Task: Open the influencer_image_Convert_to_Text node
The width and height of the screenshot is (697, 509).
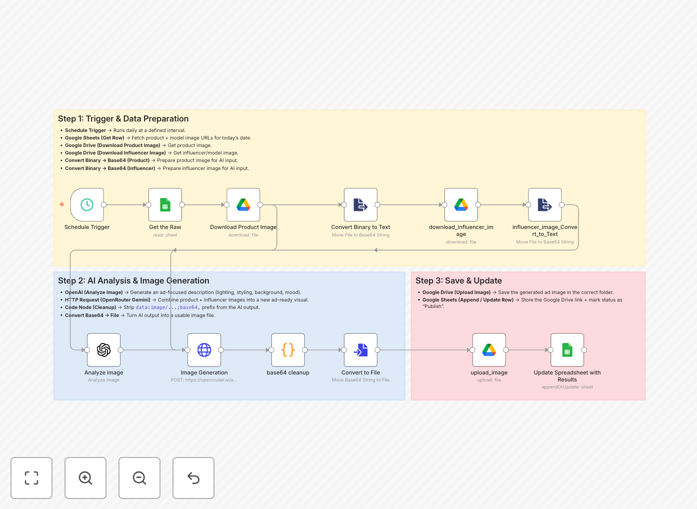Action: [545, 204]
